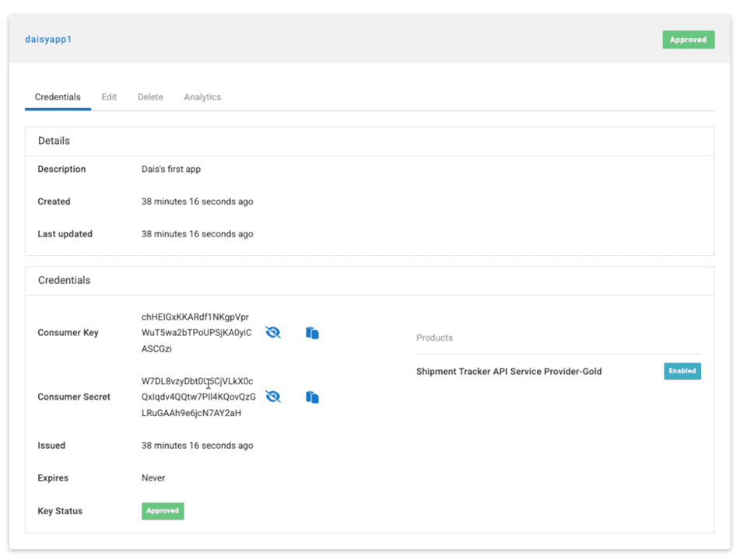Click the Consumer Secret value text
The width and height of the screenshot is (747, 560).
point(198,397)
